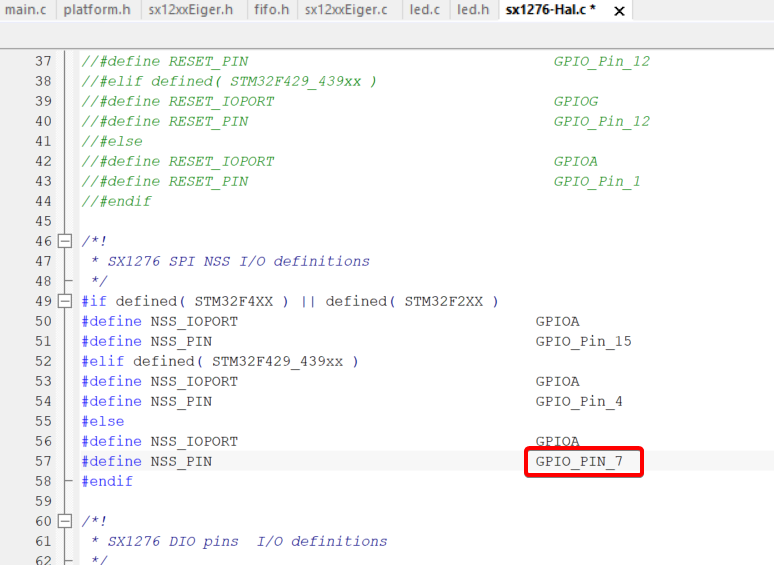Click GPIO_Pin_15 on line 51
Viewport: 774px width, 565px height.
[583, 341]
